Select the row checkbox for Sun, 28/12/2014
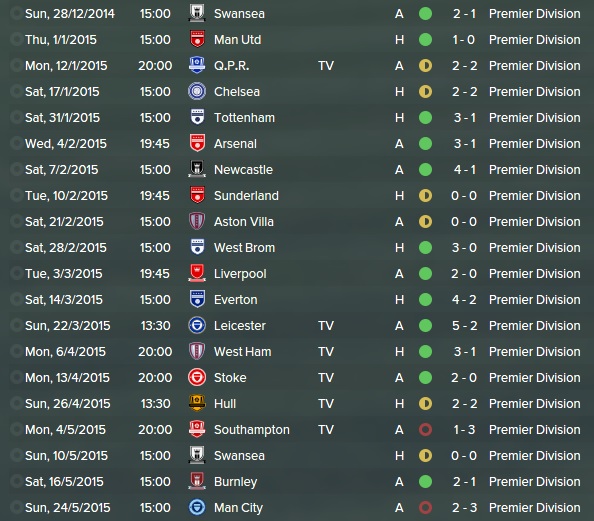Viewport: 594px width, 521px height. pos(16,14)
